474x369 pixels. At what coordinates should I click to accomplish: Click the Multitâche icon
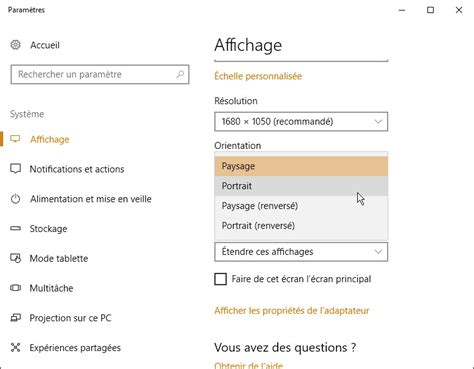coord(15,288)
